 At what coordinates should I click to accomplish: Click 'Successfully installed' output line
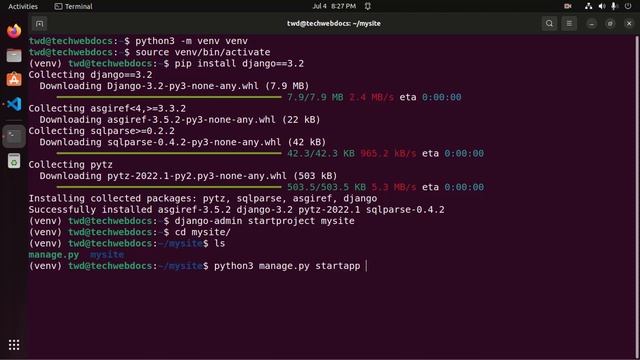[x=236, y=210]
